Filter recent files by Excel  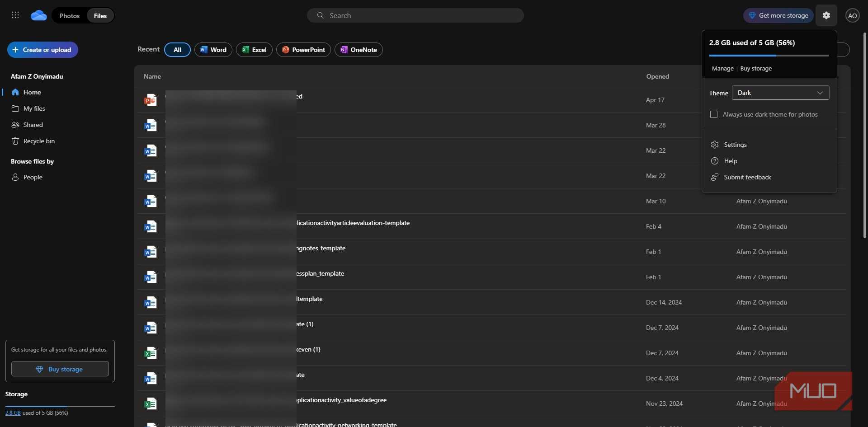[254, 50]
